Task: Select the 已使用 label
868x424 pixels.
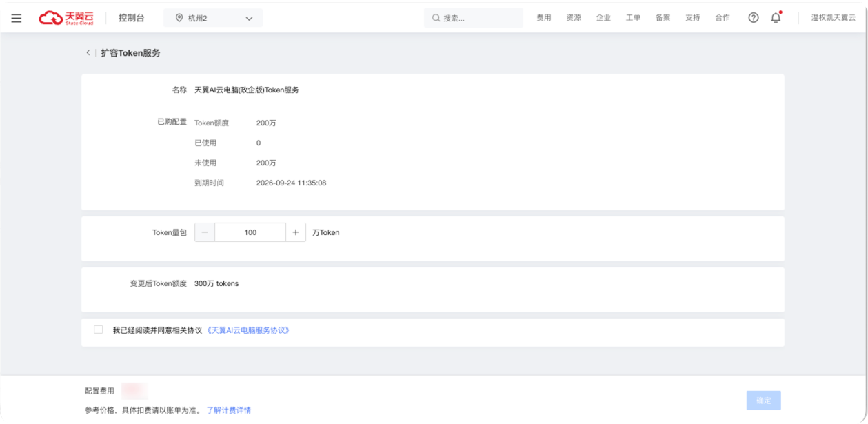Action: pyautogui.click(x=205, y=143)
